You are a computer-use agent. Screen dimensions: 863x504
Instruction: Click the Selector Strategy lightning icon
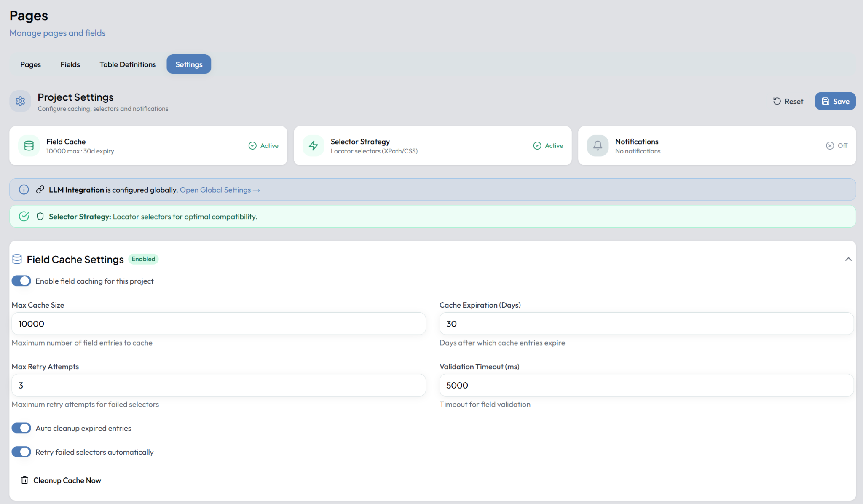314,146
